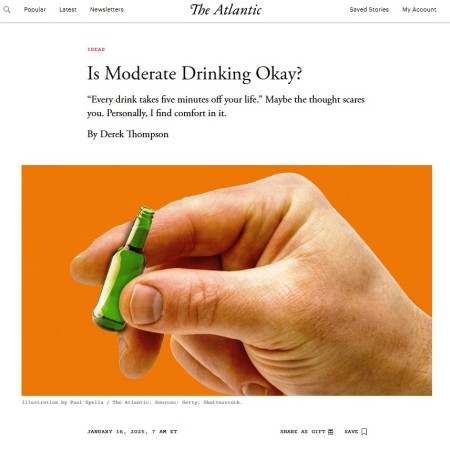Open My Account

pyautogui.click(x=419, y=10)
